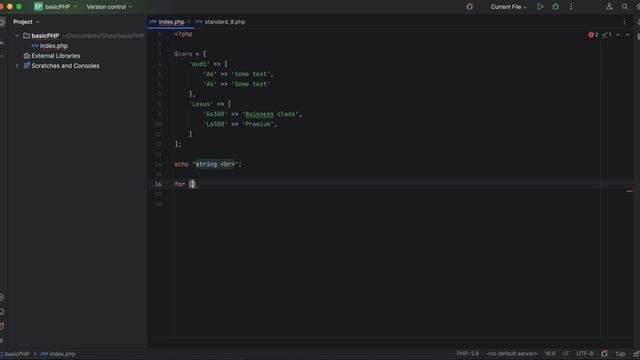Click the index.php breadcrumb in the status bar

point(58,354)
